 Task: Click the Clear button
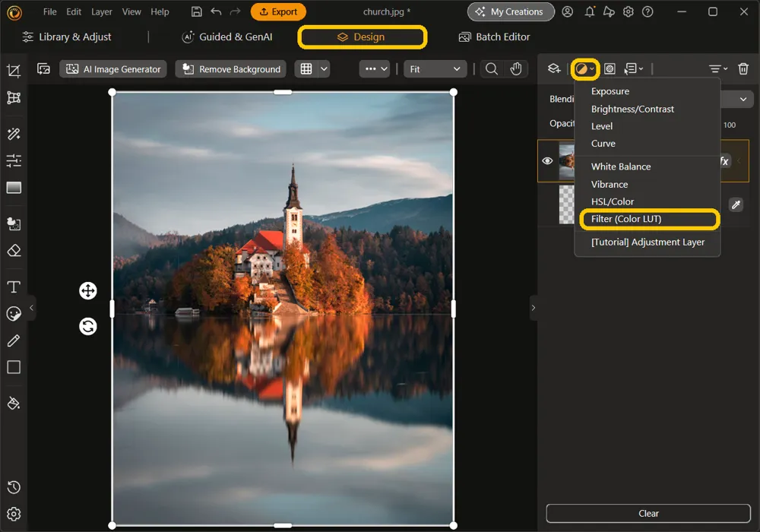pos(648,514)
